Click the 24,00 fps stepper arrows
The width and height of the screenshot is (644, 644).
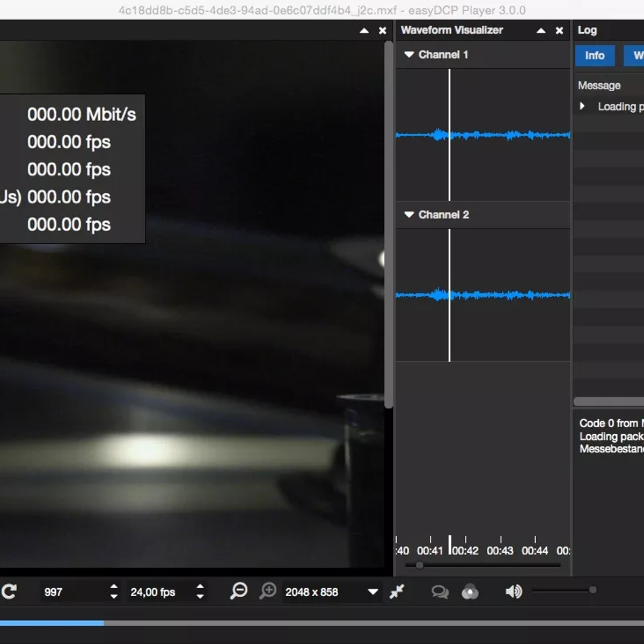pyautogui.click(x=200, y=591)
